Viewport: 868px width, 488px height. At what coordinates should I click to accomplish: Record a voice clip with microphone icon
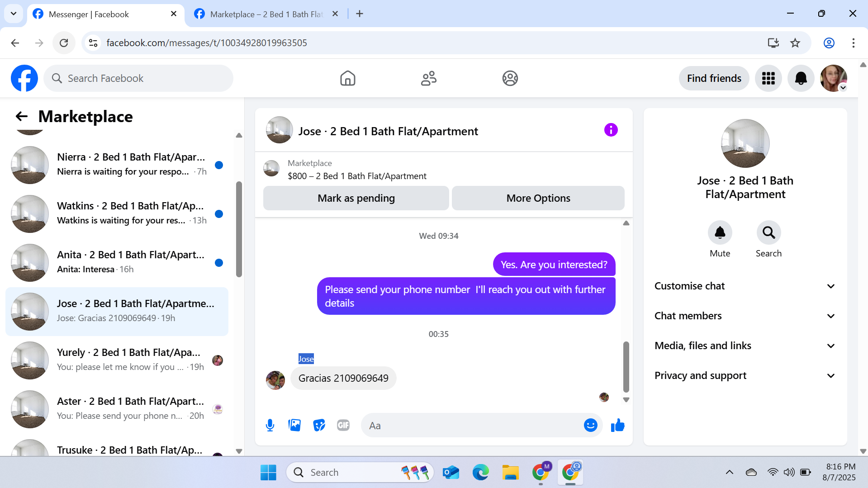(270, 425)
